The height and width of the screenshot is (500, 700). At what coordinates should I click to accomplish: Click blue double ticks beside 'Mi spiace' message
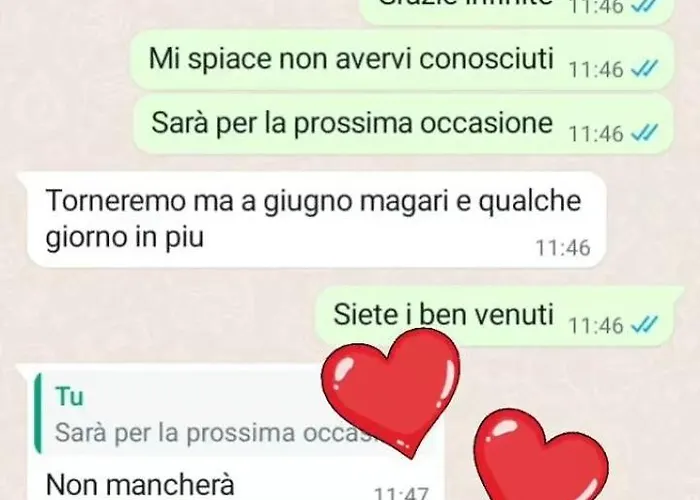(x=645, y=69)
